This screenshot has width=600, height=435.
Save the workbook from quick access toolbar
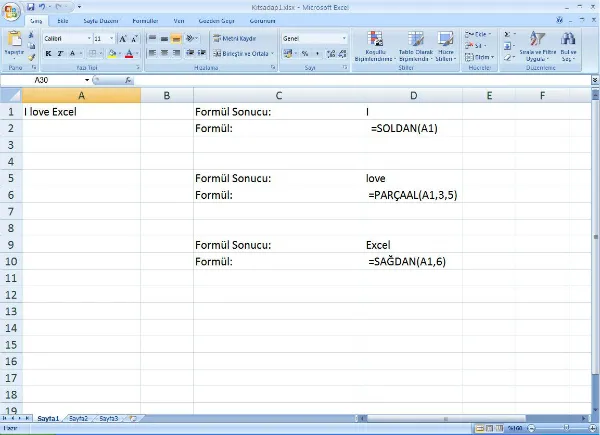31,7
